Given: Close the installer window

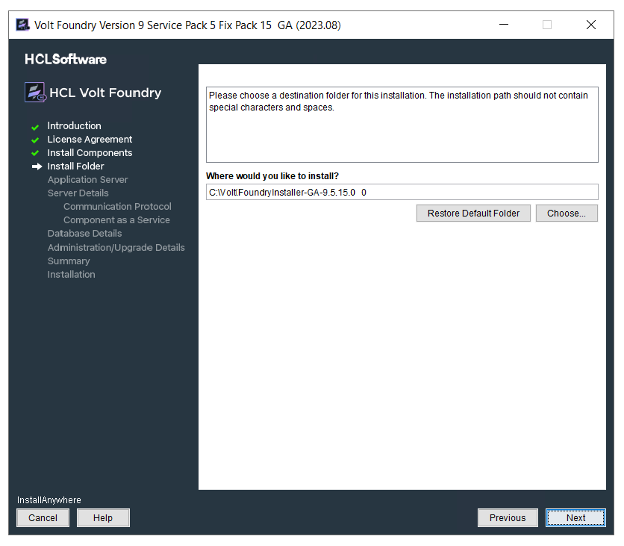Looking at the screenshot, I should 591,25.
